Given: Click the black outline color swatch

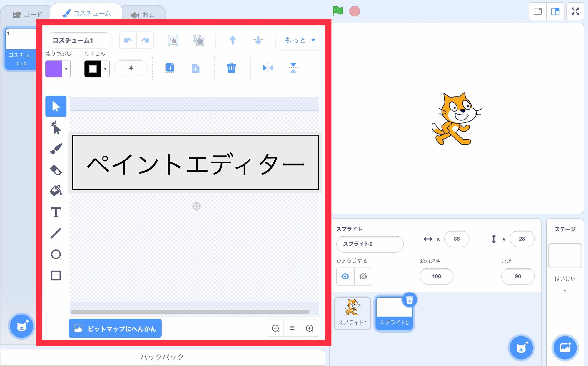Looking at the screenshot, I should tap(93, 69).
